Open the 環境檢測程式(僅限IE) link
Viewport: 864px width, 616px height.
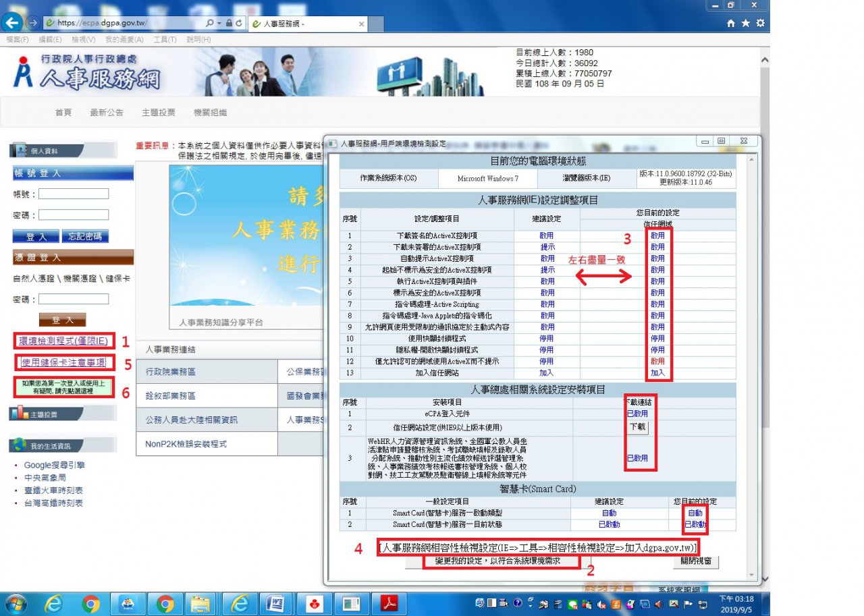[x=63, y=341]
